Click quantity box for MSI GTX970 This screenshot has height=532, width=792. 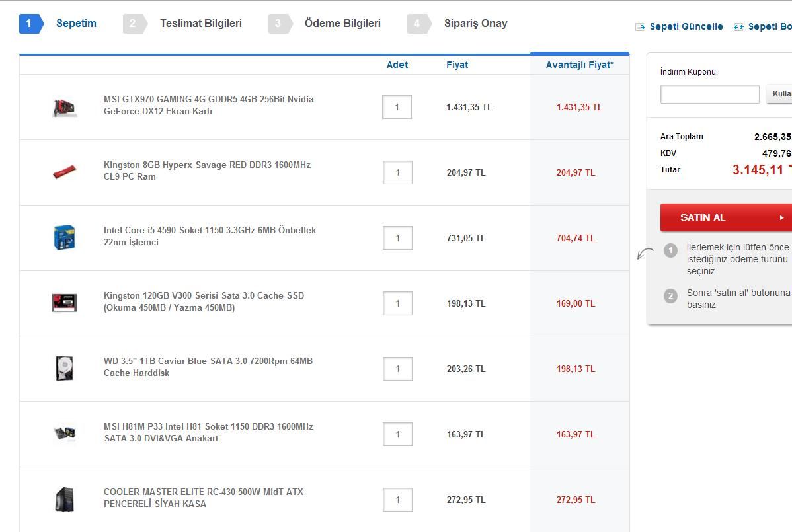pos(397,107)
